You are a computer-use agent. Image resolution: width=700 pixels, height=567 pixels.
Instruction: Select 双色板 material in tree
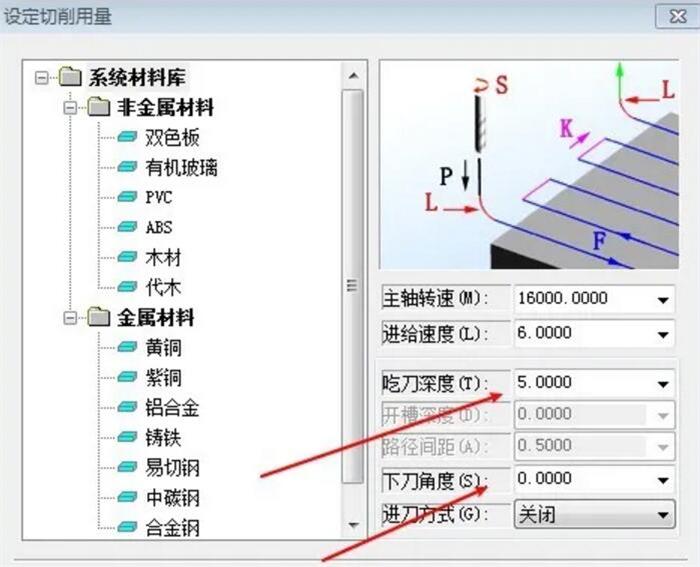click(172, 138)
